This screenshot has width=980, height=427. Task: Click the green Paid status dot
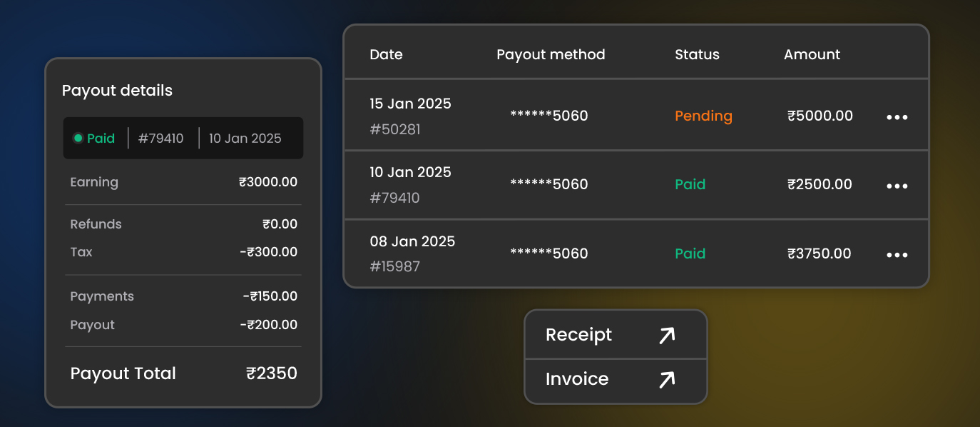coord(78,139)
